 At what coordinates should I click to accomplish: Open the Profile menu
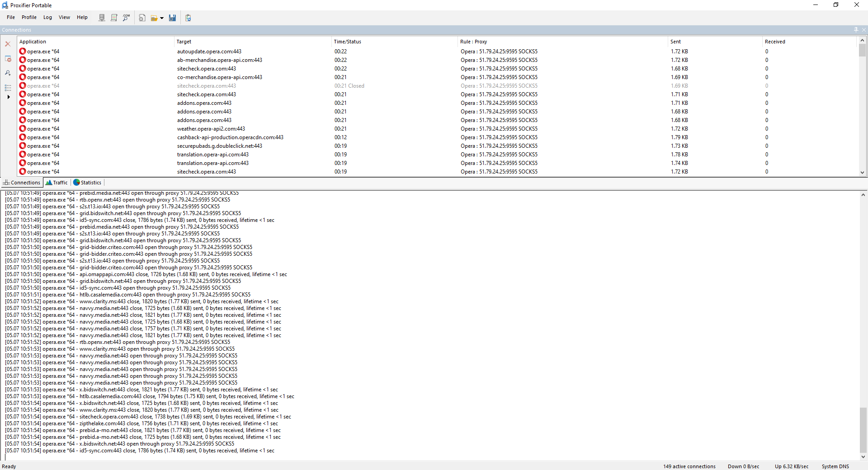point(29,17)
